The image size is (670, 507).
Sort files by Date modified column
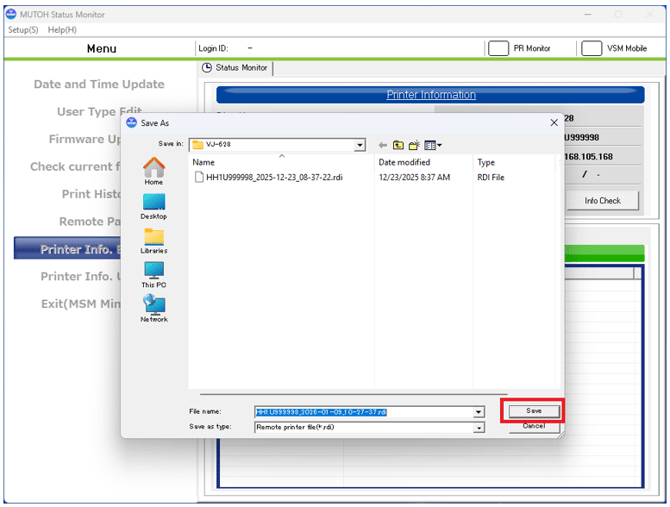click(405, 162)
